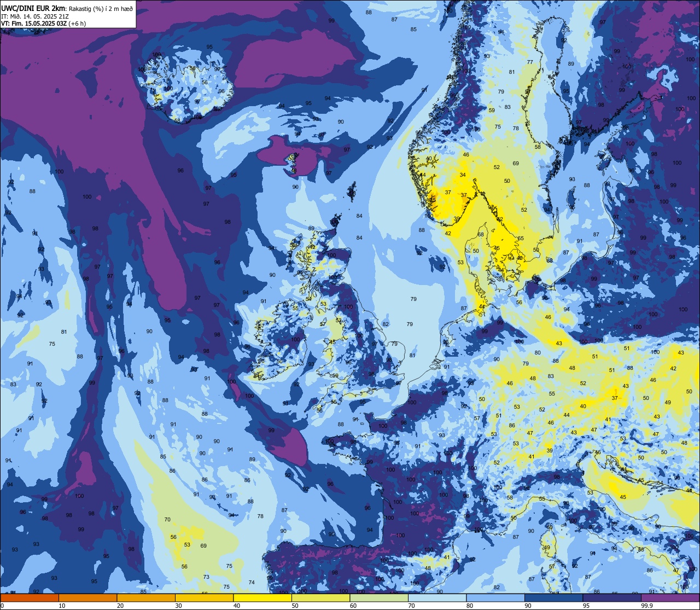The height and width of the screenshot is (610, 700).
Task: Select the '95' legend tick label
Action: tap(586, 605)
